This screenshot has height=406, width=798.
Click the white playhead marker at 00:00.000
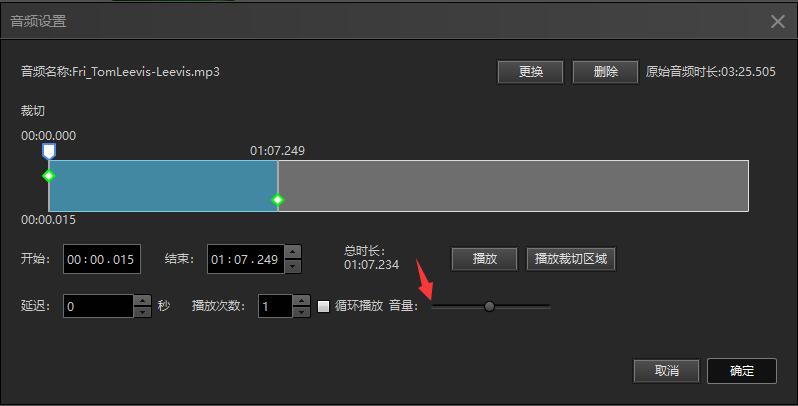click(48, 151)
